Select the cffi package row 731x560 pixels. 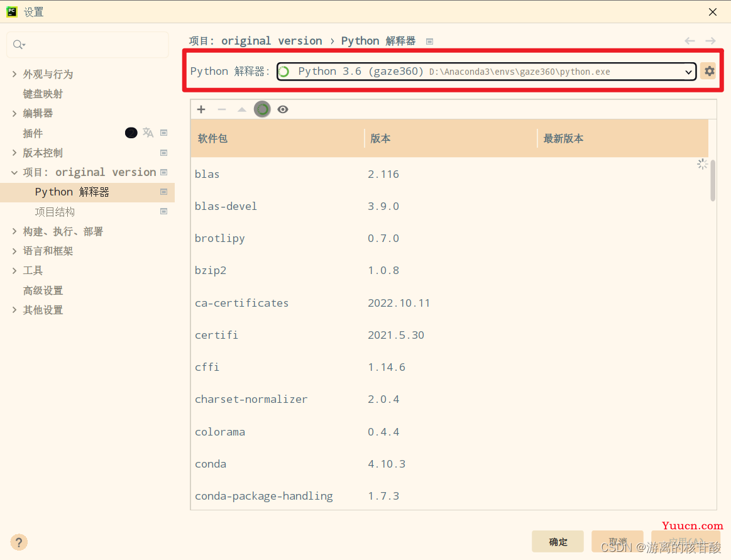[x=449, y=368]
